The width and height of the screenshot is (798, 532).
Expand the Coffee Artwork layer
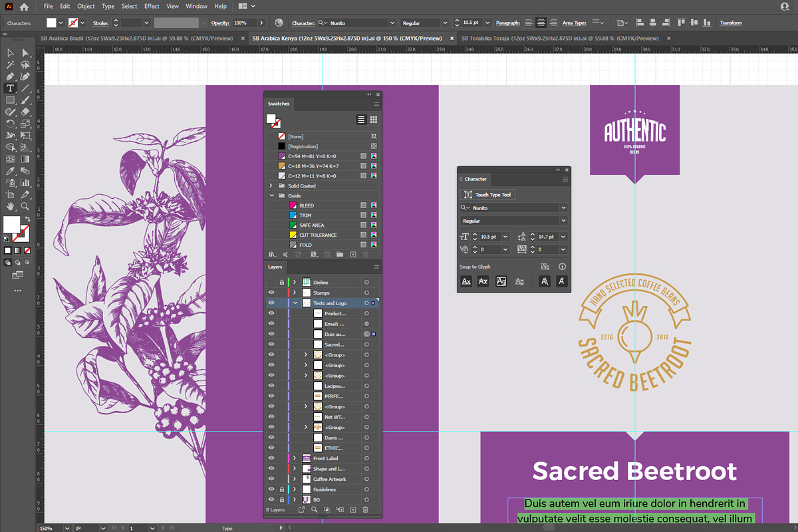[x=295, y=479]
